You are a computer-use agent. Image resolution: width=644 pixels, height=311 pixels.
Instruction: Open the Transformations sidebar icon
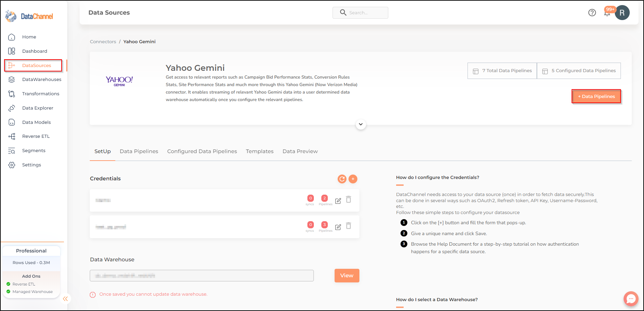(x=12, y=94)
